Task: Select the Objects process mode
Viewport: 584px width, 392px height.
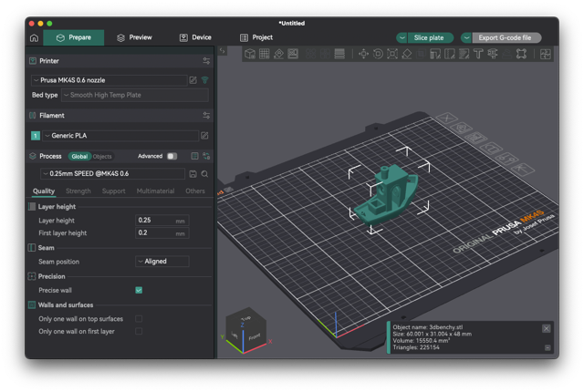Action: point(102,157)
